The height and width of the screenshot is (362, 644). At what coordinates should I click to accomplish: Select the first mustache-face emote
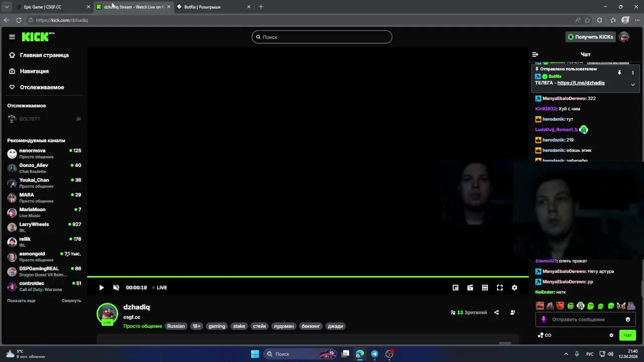[540, 306]
